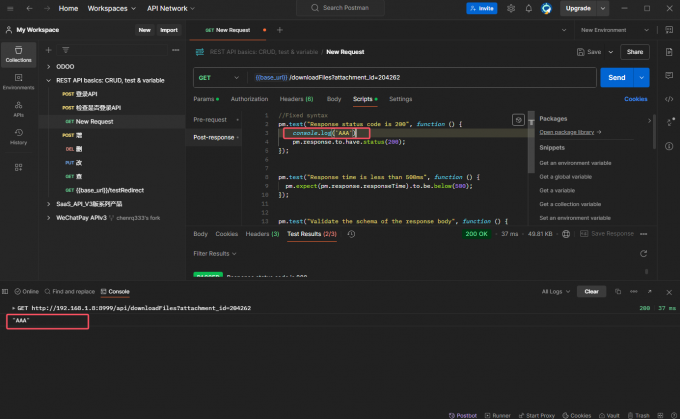This screenshot has width=680, height=419.
Task: Open the API Network menu
Action: pos(170,8)
